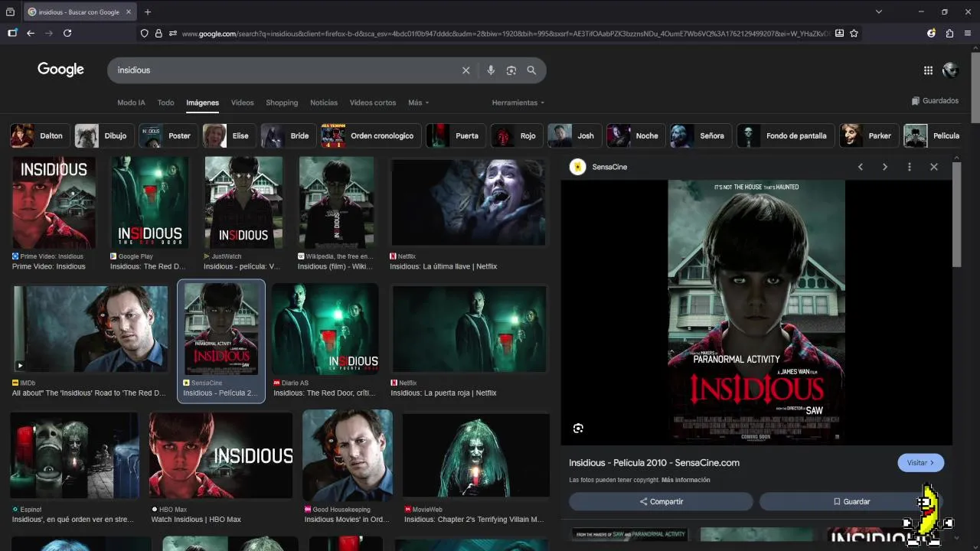Open the Good Housekeeping Insidious Movies thumbnail
Viewport: 980px width, 551px height.
tap(348, 455)
